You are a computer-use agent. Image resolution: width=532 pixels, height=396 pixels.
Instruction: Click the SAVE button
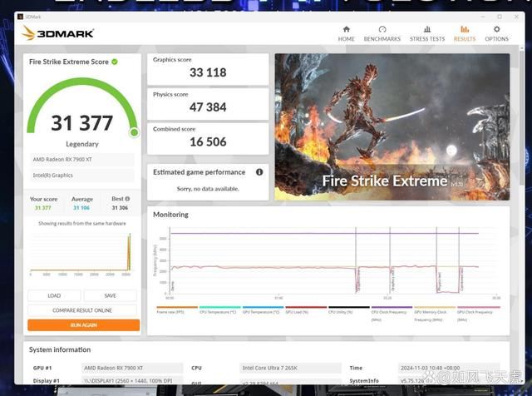click(x=111, y=296)
